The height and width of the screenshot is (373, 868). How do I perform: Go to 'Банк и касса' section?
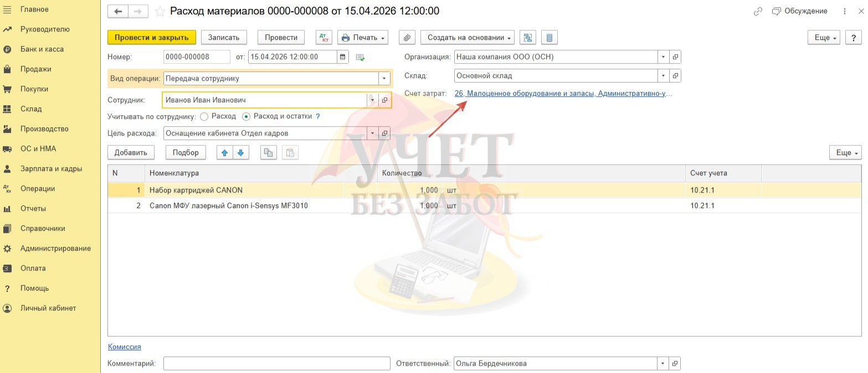tap(42, 49)
